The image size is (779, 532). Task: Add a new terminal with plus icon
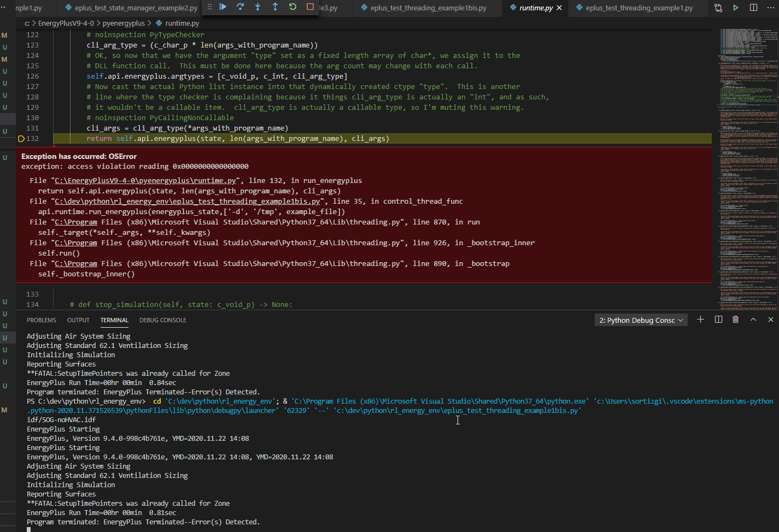click(x=700, y=320)
